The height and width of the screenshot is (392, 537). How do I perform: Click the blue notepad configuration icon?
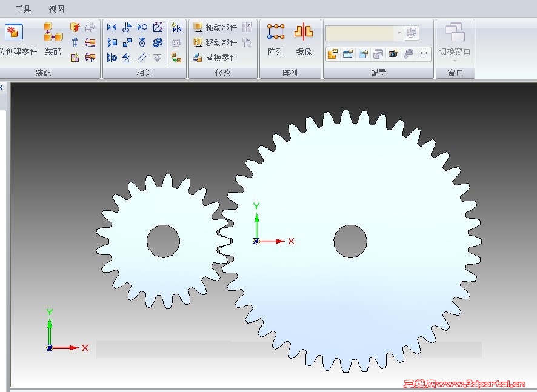click(363, 54)
